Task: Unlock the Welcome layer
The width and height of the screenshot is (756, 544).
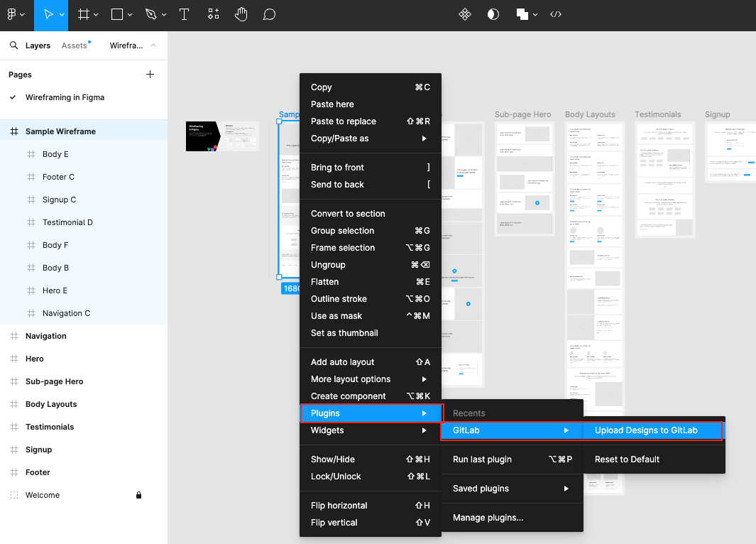Action: click(x=138, y=495)
